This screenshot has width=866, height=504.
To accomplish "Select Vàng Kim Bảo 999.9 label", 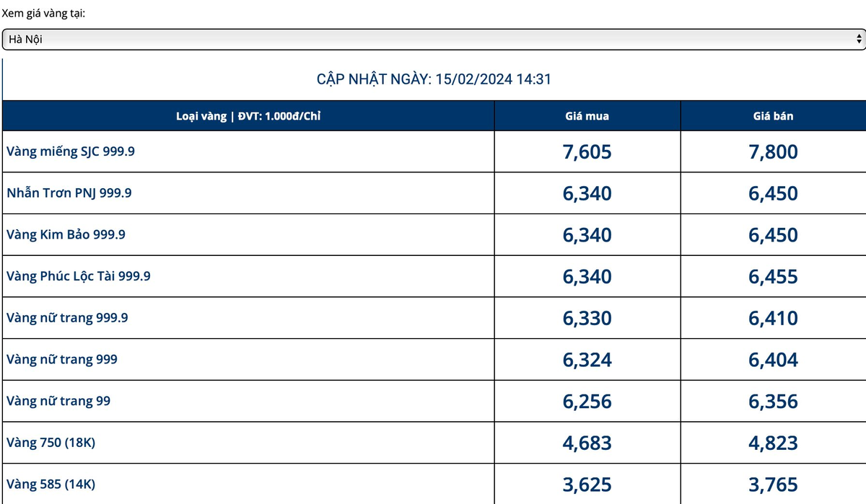I will coord(66,234).
